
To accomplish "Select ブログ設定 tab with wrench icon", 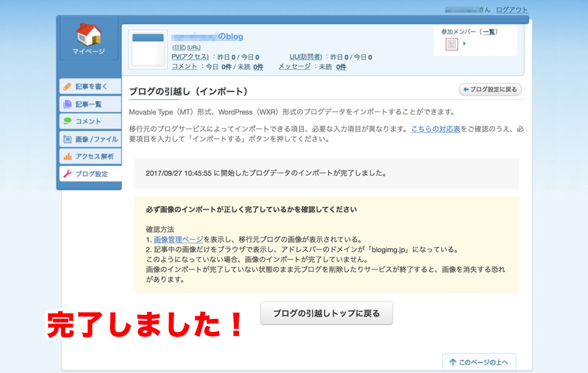I will 90,174.
